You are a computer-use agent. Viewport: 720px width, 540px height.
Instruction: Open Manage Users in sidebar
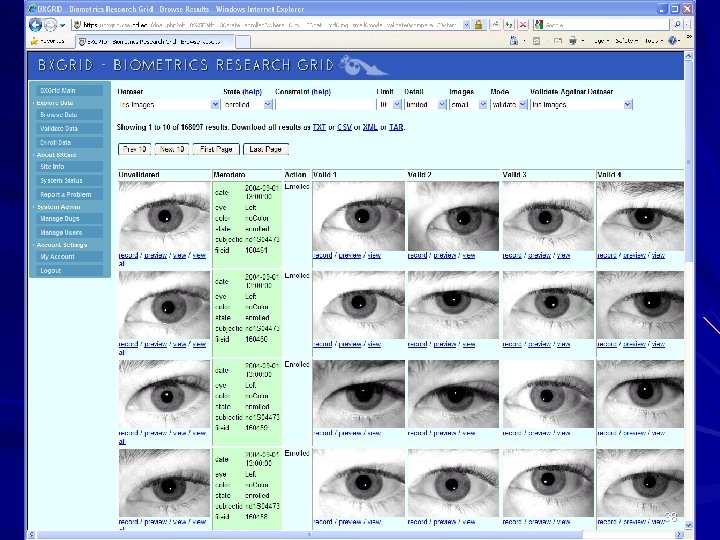(69, 232)
